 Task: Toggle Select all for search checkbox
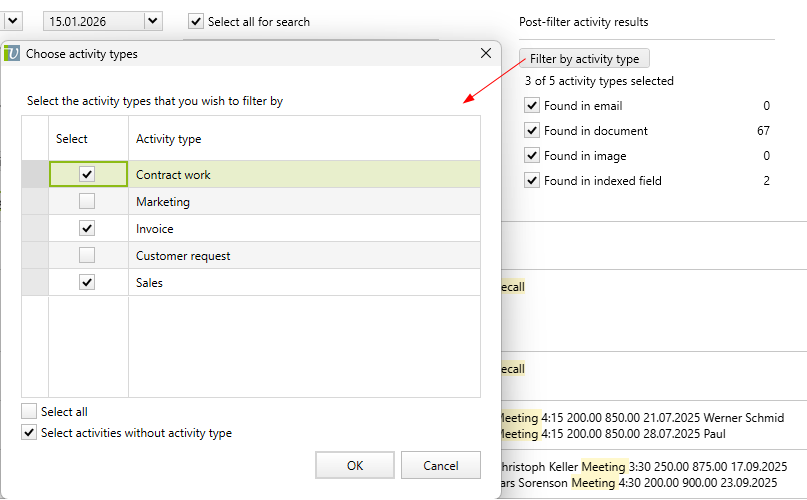[196, 21]
